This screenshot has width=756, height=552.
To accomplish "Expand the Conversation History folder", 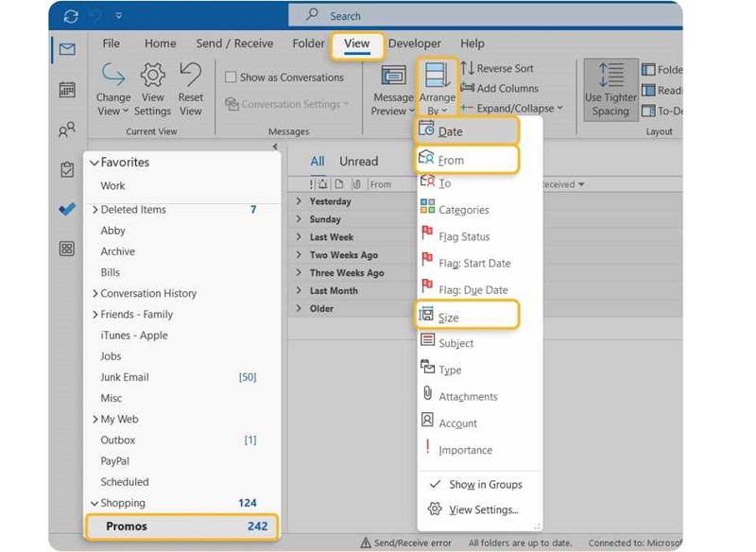I will coord(94,293).
